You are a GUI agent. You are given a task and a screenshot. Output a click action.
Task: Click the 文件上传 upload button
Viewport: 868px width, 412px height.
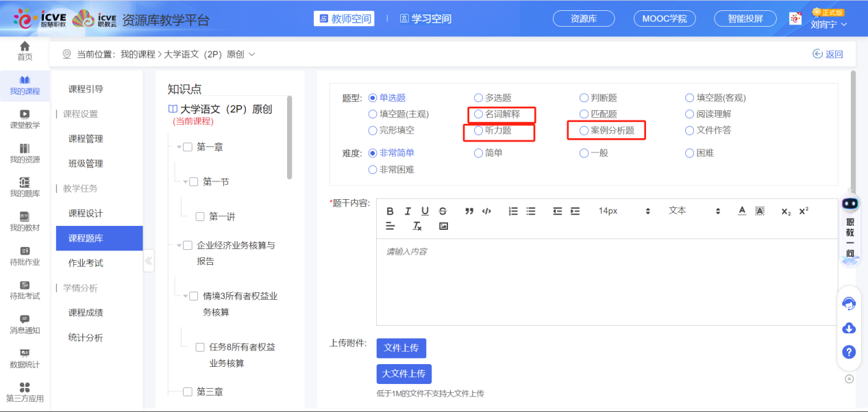[401, 348]
